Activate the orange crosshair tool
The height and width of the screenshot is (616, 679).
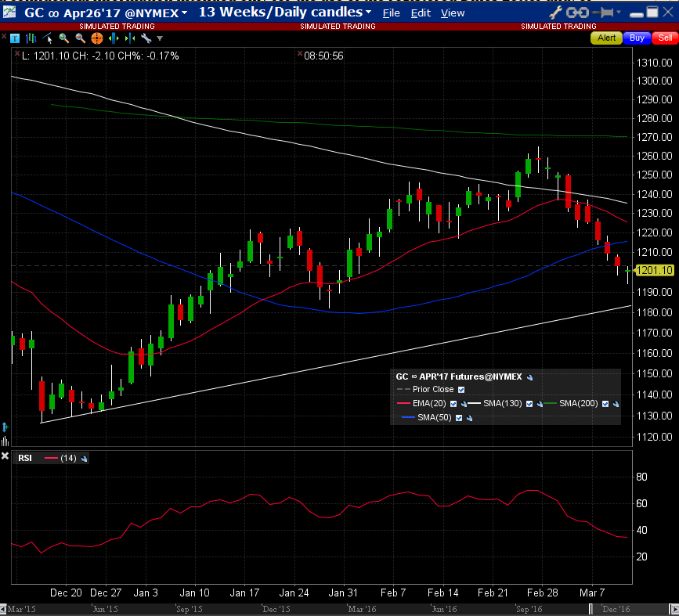tap(96, 38)
